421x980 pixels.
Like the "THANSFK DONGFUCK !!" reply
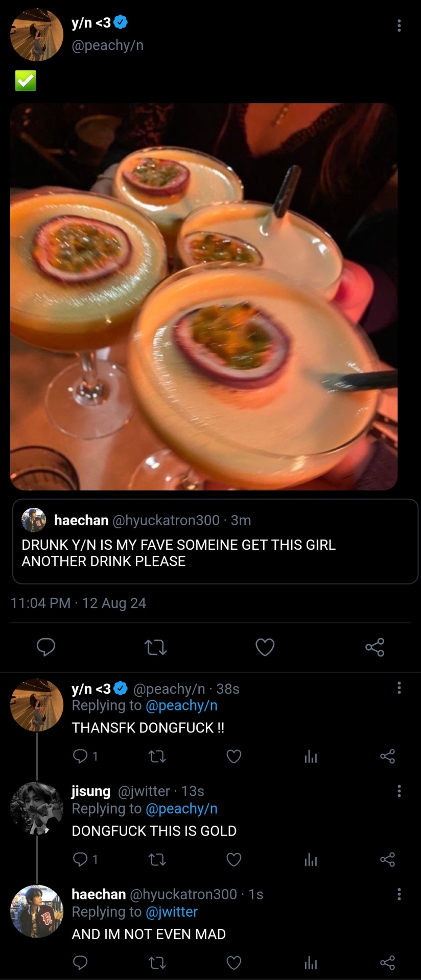click(x=233, y=756)
